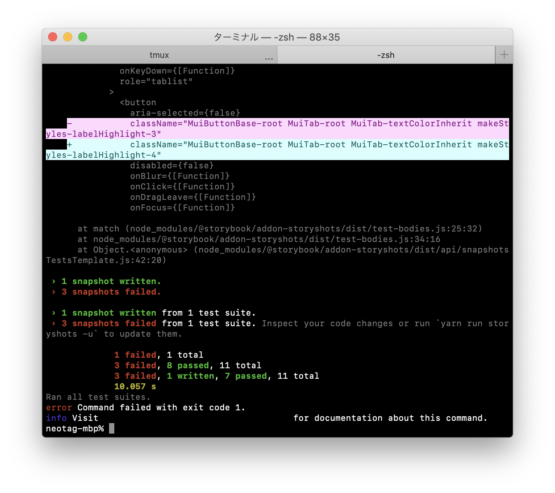Click the line disabled={false}
Viewport: 555px width, 493px height.
(x=172, y=166)
